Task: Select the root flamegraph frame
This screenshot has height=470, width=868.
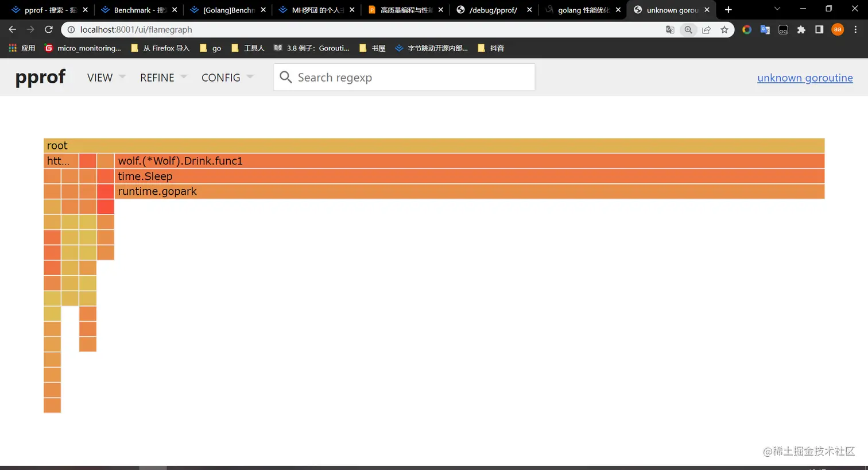Action: (434, 145)
